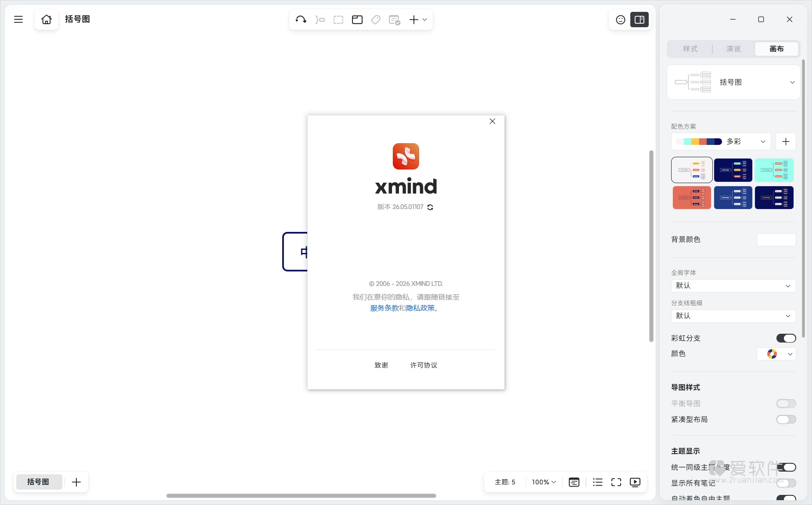Click the canvas horizontal scrollbar
The height and width of the screenshot is (505, 812).
pyautogui.click(x=301, y=496)
